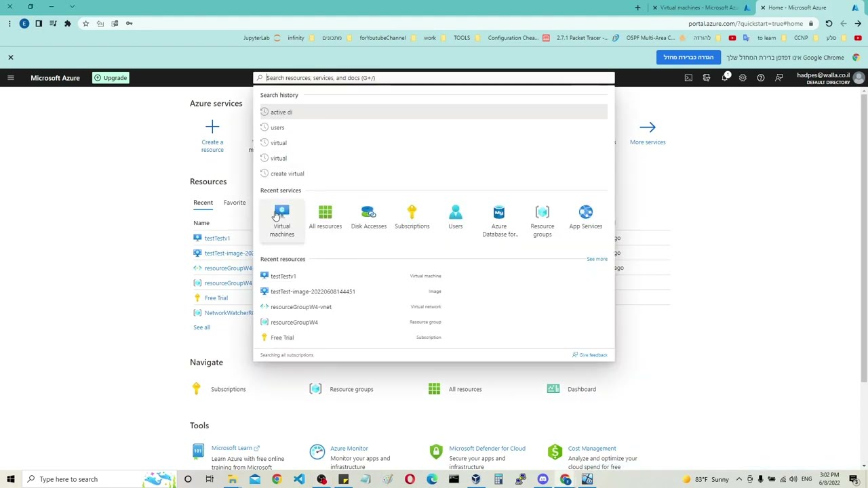Open the Azure portal hamburger menu
This screenshot has height=488, width=868.
click(11, 78)
